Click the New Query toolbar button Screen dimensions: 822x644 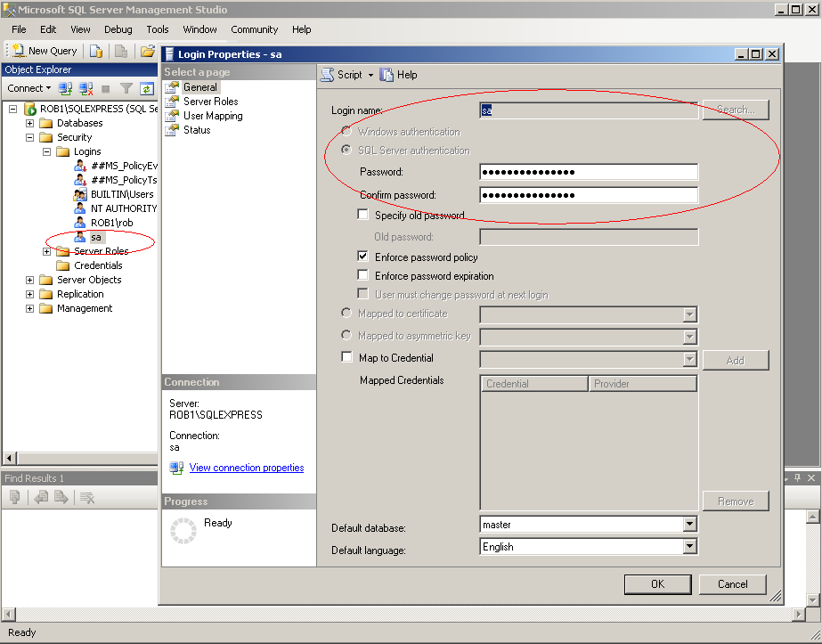pyautogui.click(x=45, y=51)
